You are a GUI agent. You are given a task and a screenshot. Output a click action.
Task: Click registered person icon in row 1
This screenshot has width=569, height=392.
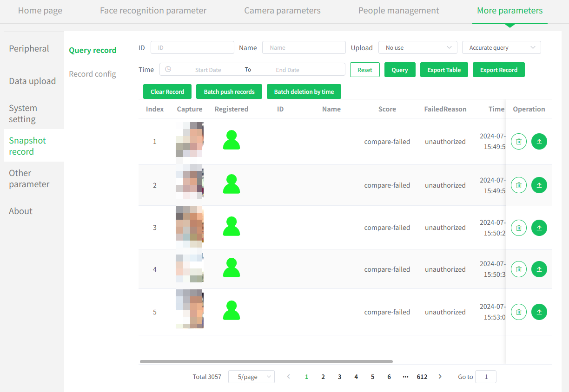click(x=232, y=140)
